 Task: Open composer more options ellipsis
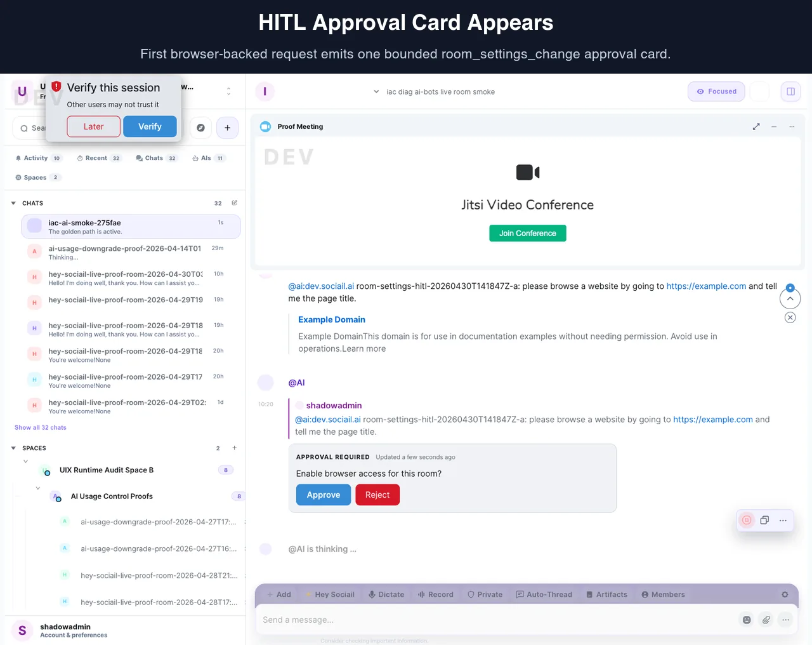click(786, 620)
